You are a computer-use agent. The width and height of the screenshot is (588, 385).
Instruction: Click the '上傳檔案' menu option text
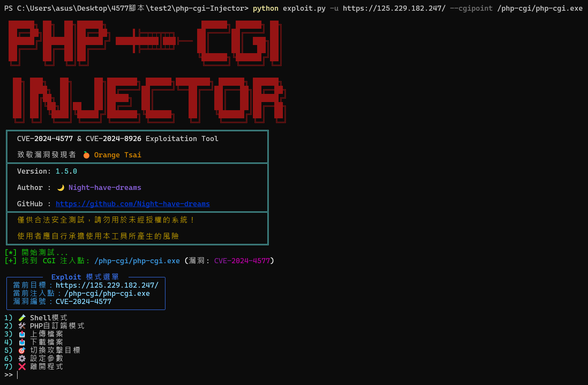coord(46,334)
